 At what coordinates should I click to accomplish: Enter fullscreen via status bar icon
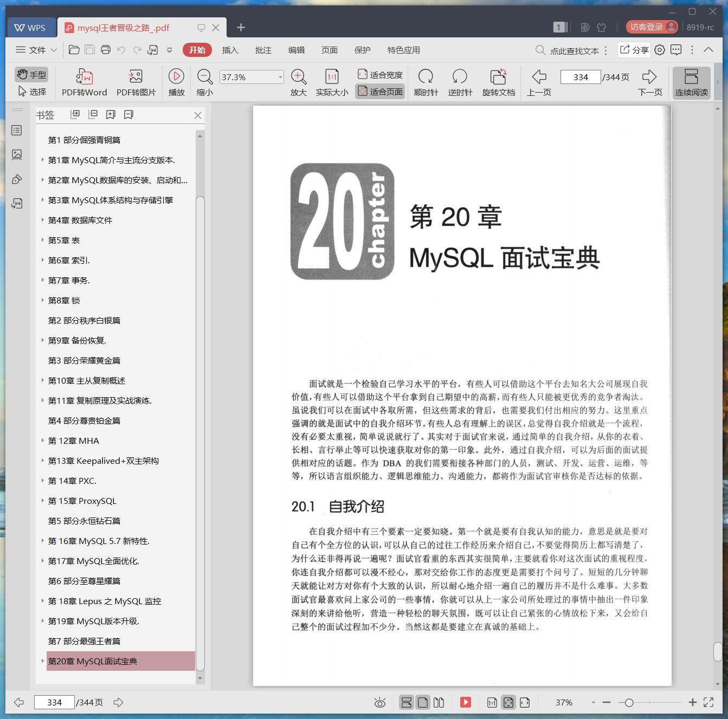pos(708,702)
